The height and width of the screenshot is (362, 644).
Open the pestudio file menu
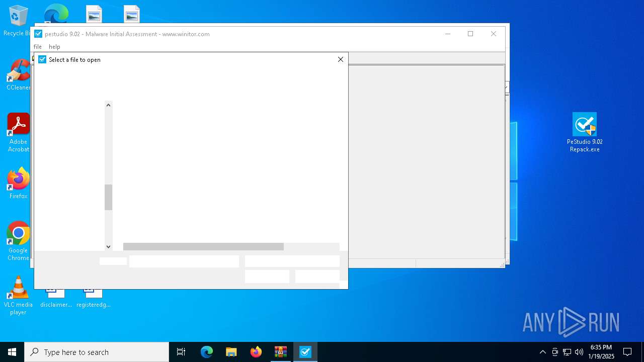coord(38,47)
